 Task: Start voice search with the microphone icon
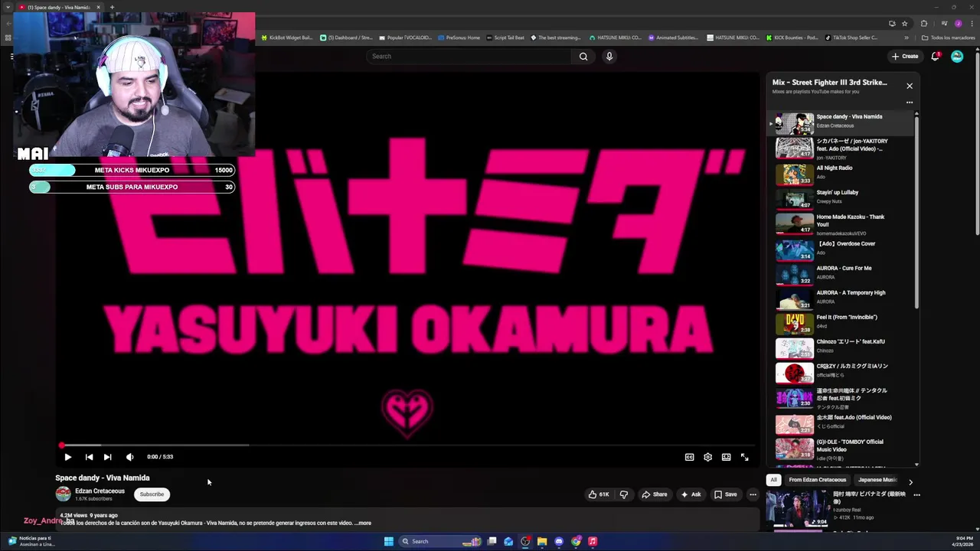609,56
